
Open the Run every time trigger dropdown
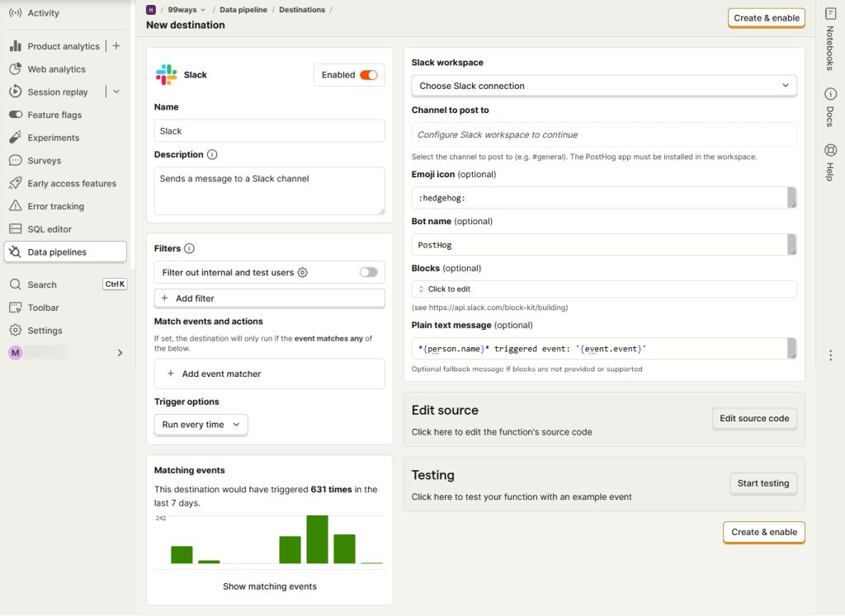(201, 425)
